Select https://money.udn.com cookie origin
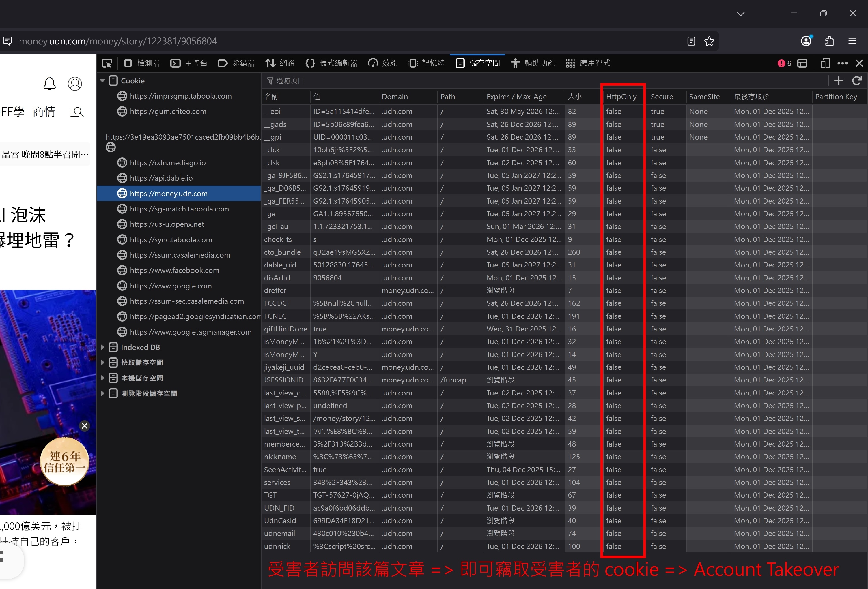868x589 pixels. (178, 193)
